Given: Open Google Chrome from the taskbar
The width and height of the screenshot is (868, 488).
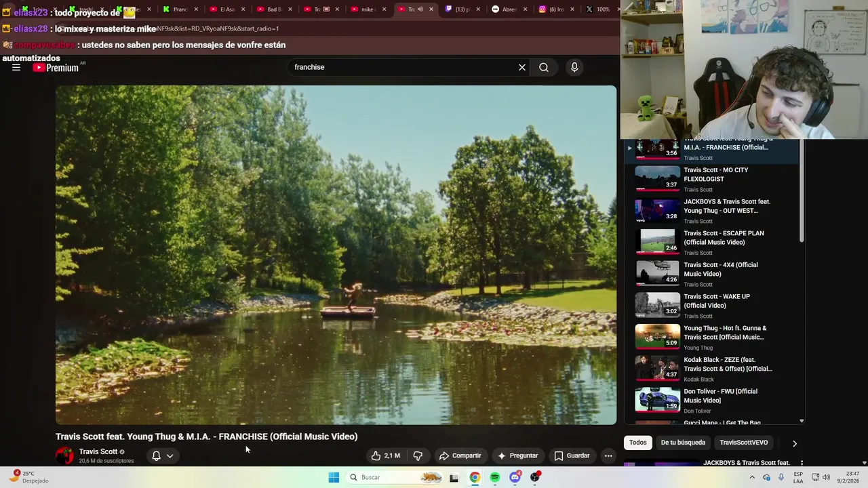Looking at the screenshot, I should [475, 477].
